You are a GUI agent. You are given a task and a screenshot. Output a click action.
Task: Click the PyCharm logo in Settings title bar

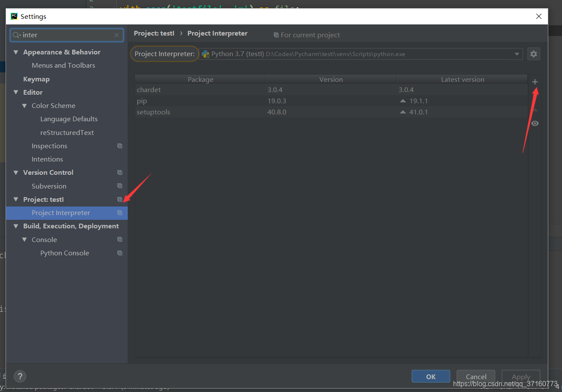pos(14,16)
